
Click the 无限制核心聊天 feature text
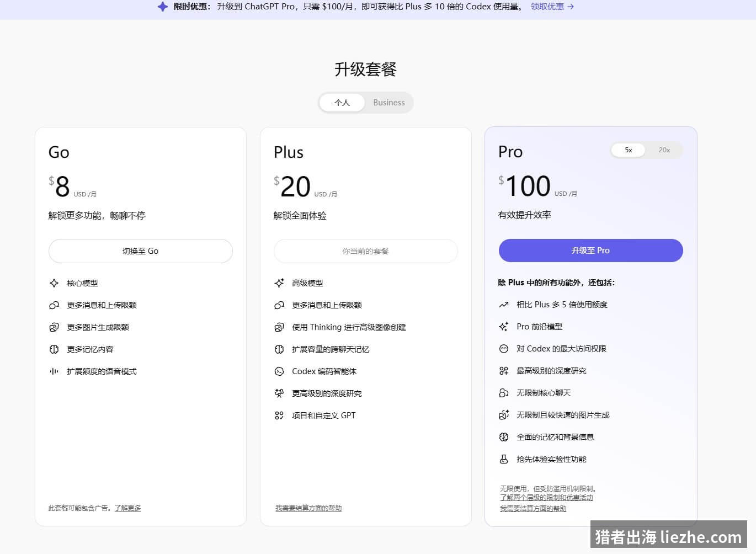[x=544, y=393]
